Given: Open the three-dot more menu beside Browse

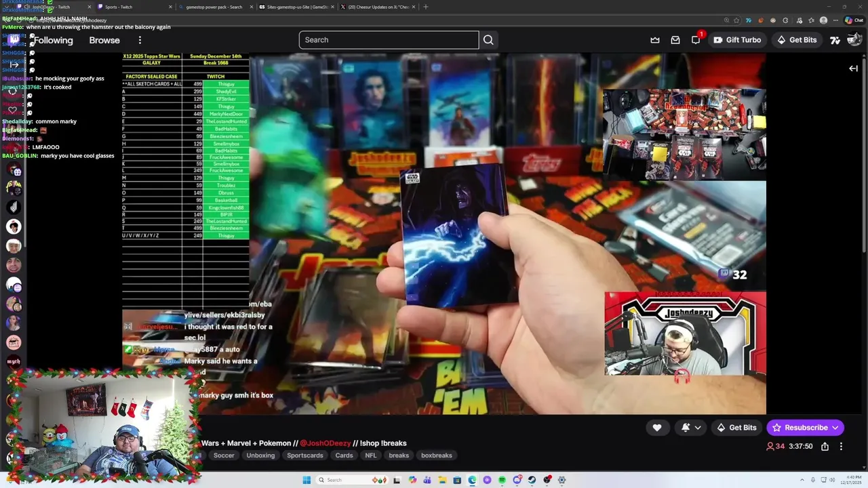Looking at the screenshot, I should (x=140, y=40).
